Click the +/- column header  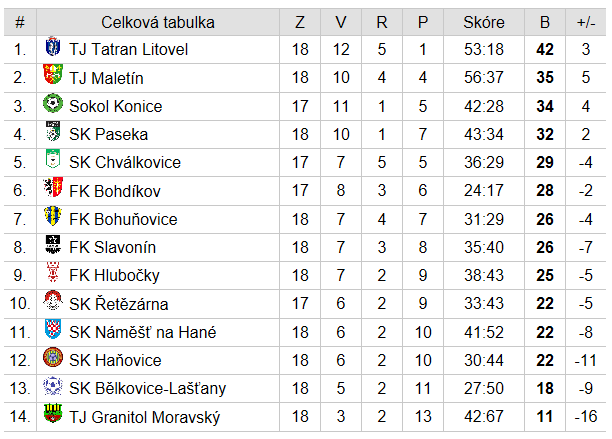click(586, 22)
